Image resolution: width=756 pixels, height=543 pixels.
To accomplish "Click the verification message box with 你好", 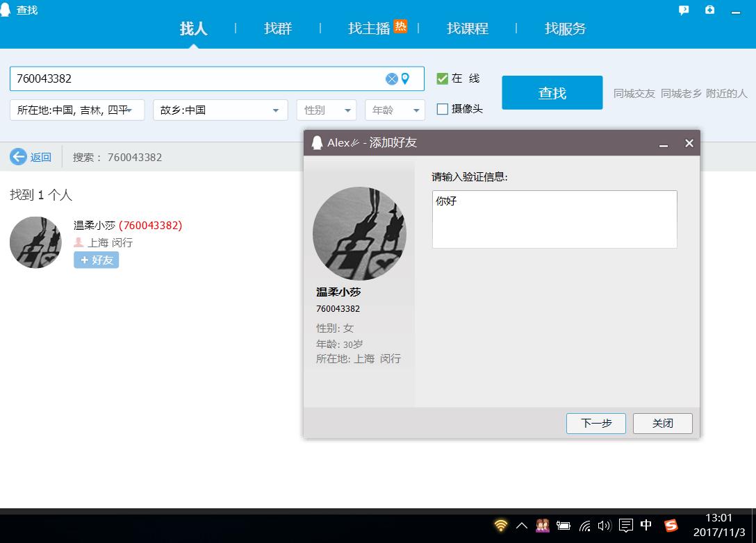I will (x=554, y=219).
